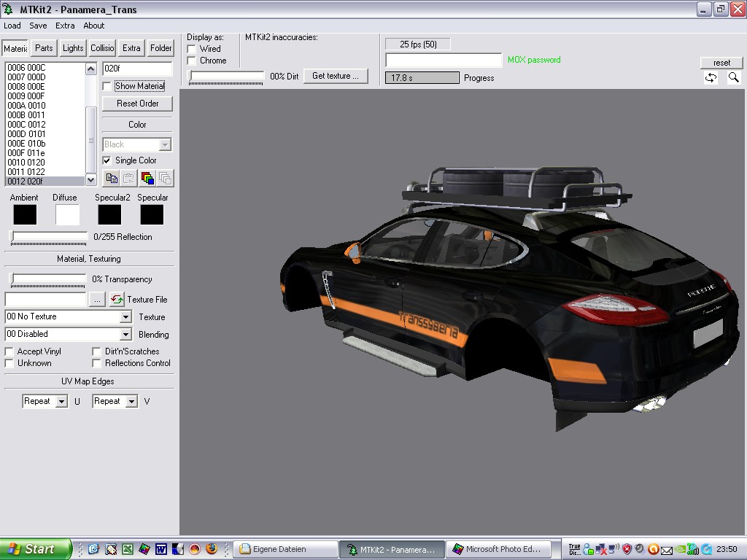Click the Dirt slider track
Viewport: 747px width, 560px height.
(x=226, y=76)
